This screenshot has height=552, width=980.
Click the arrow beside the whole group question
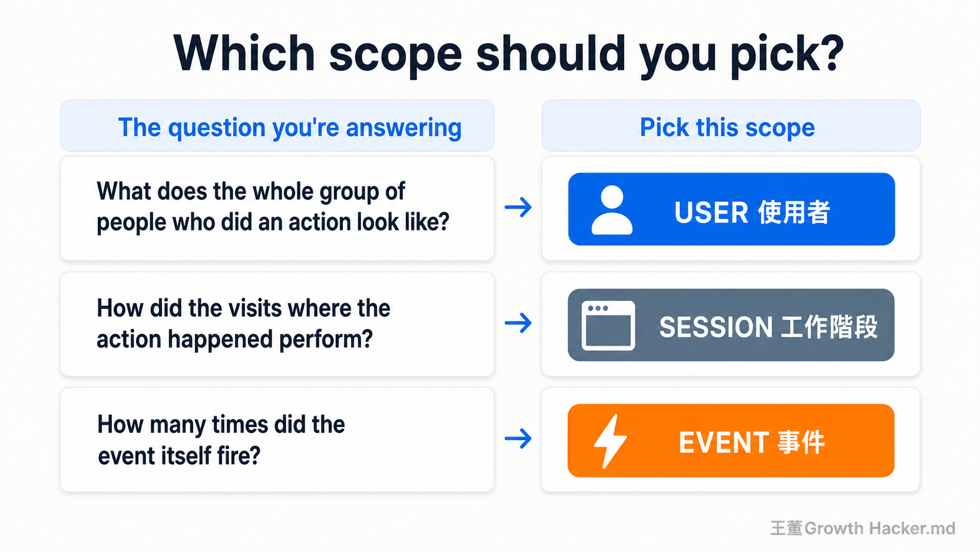(518, 207)
